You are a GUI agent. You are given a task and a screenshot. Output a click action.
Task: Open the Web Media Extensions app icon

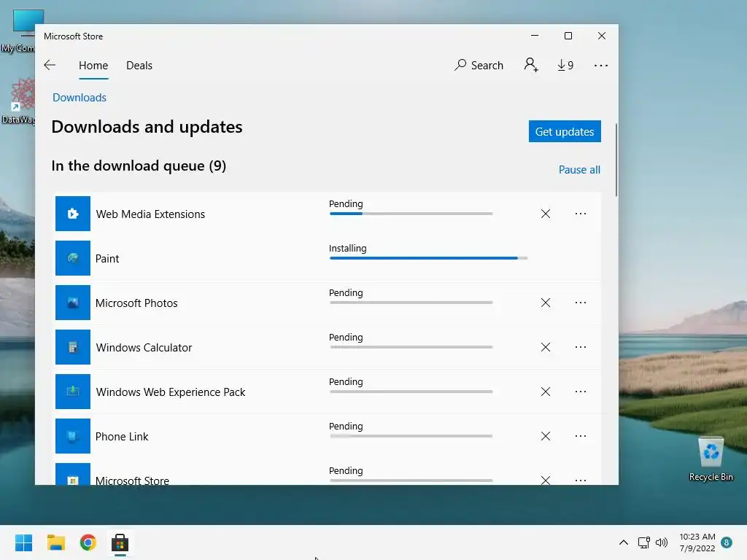pos(73,214)
